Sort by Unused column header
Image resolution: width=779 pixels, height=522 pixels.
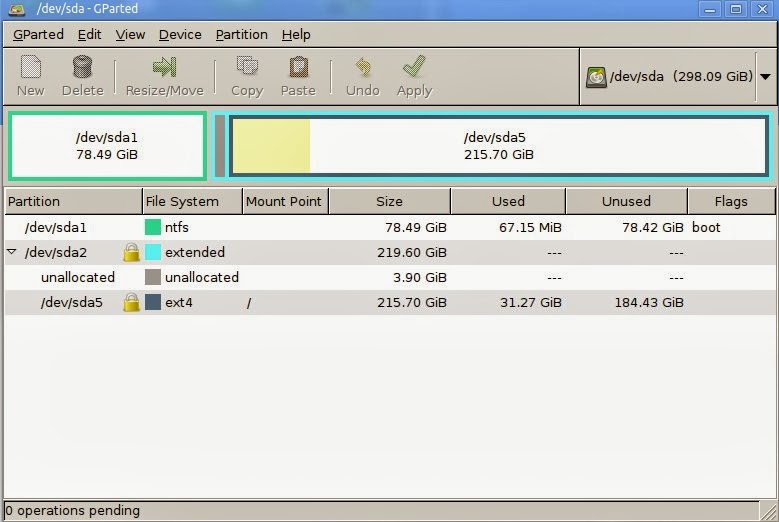(x=626, y=201)
